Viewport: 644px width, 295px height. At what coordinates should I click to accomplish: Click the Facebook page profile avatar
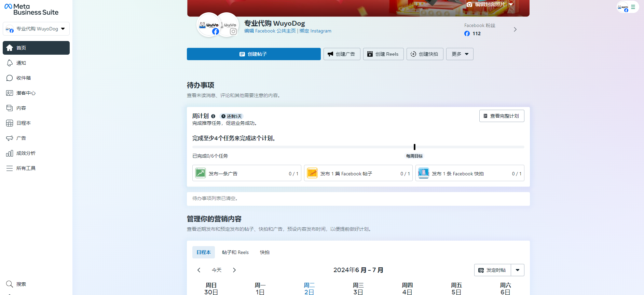[209, 25]
